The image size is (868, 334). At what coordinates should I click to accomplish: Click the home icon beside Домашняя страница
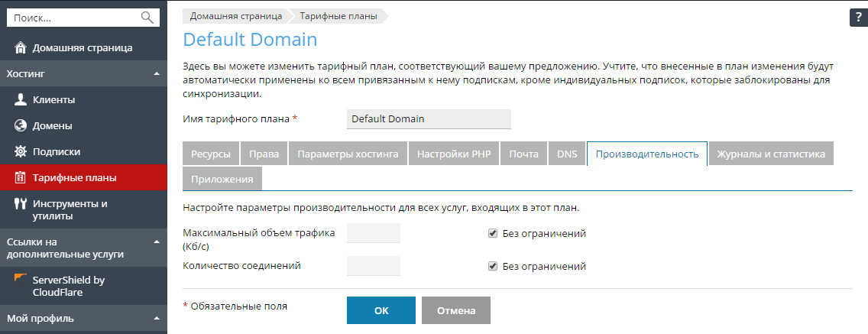click(21, 47)
